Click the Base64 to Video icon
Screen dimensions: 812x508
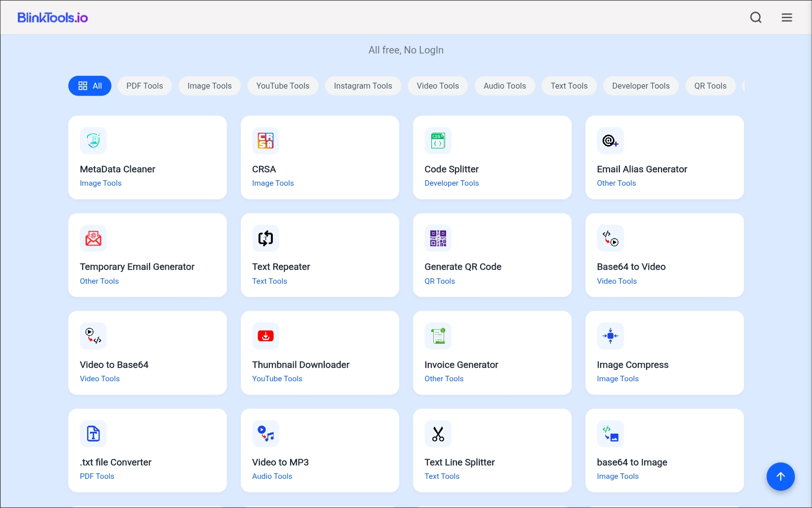[x=610, y=238]
